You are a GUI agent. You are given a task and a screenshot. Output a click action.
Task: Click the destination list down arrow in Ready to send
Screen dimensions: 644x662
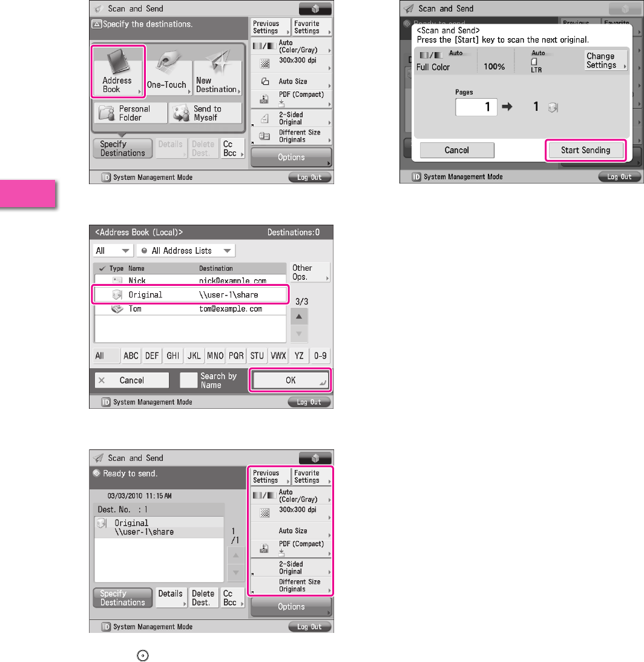pos(236,573)
